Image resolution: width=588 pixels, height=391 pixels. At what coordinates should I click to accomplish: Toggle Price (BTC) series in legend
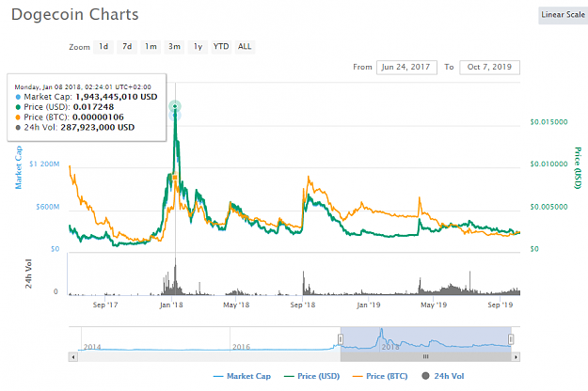pos(380,376)
